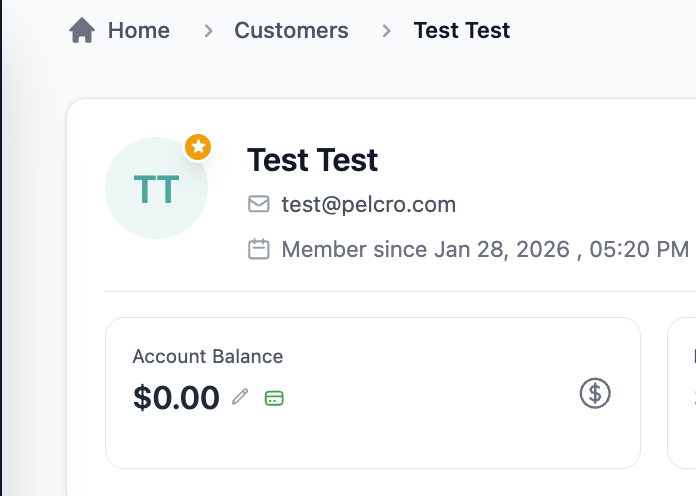Click the gold star badge on avatar

click(x=199, y=148)
